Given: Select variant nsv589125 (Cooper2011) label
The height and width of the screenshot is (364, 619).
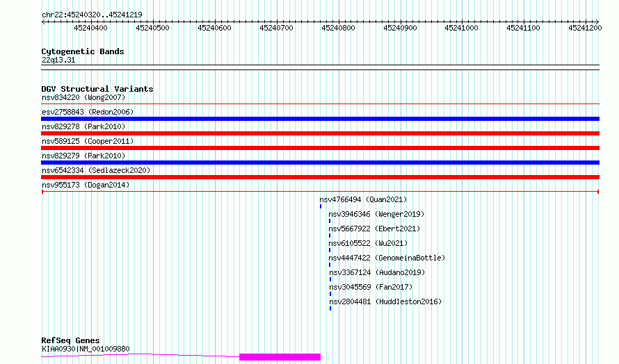Looking at the screenshot, I should [x=88, y=141].
